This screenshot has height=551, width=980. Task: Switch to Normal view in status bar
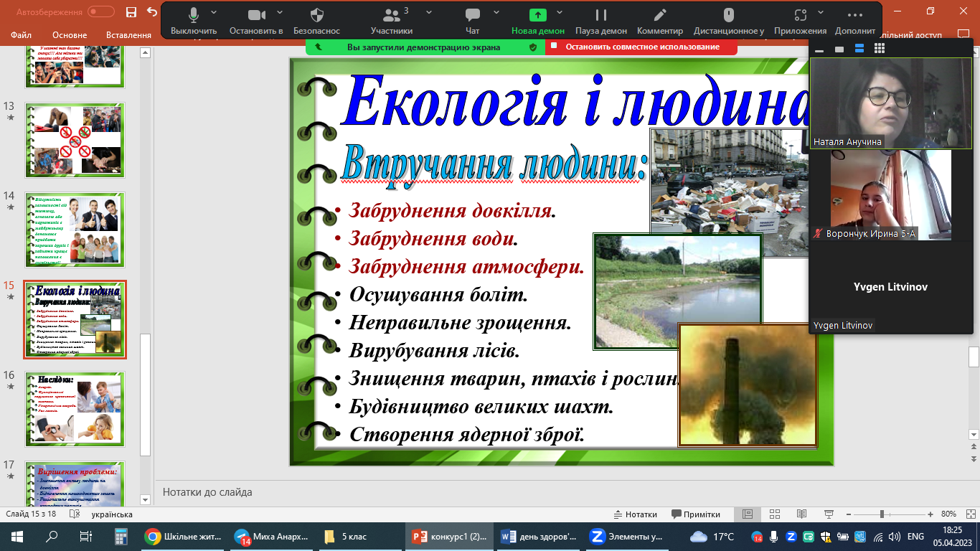747,514
